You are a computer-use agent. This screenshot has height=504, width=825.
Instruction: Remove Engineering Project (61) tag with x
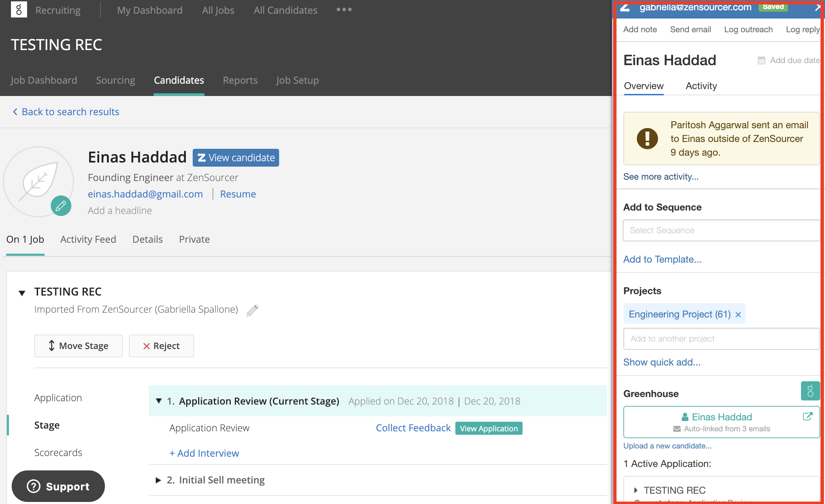(738, 314)
